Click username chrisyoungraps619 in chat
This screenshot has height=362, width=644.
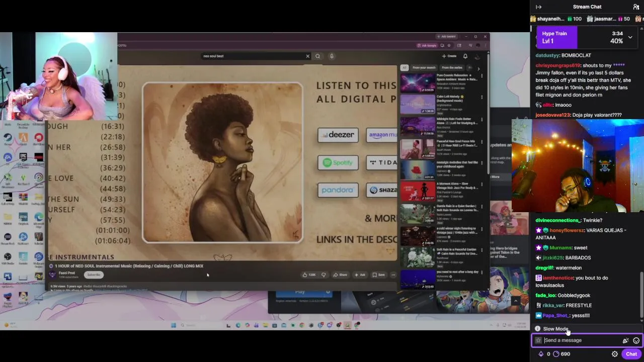click(558, 65)
